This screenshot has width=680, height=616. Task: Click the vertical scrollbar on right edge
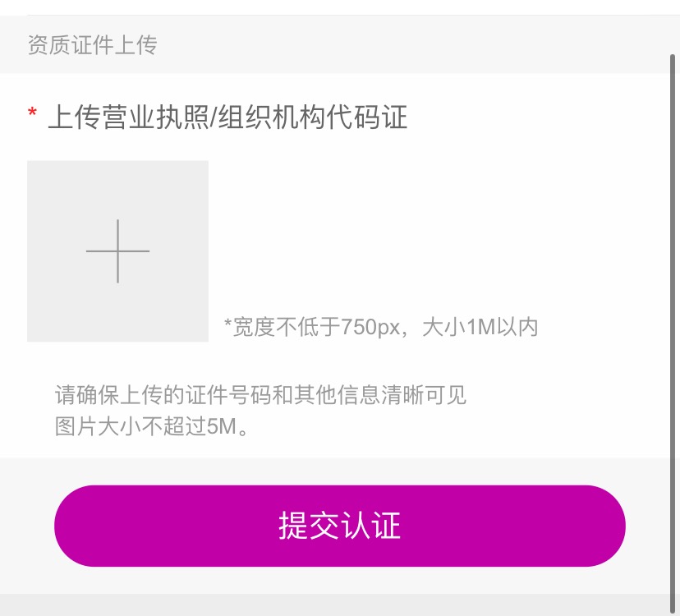(x=673, y=334)
